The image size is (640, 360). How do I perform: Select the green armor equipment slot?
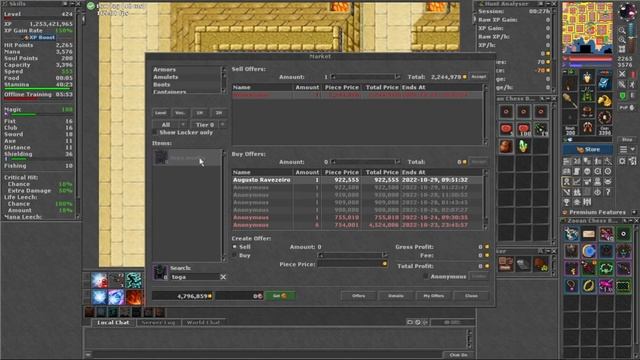tap(587, 94)
